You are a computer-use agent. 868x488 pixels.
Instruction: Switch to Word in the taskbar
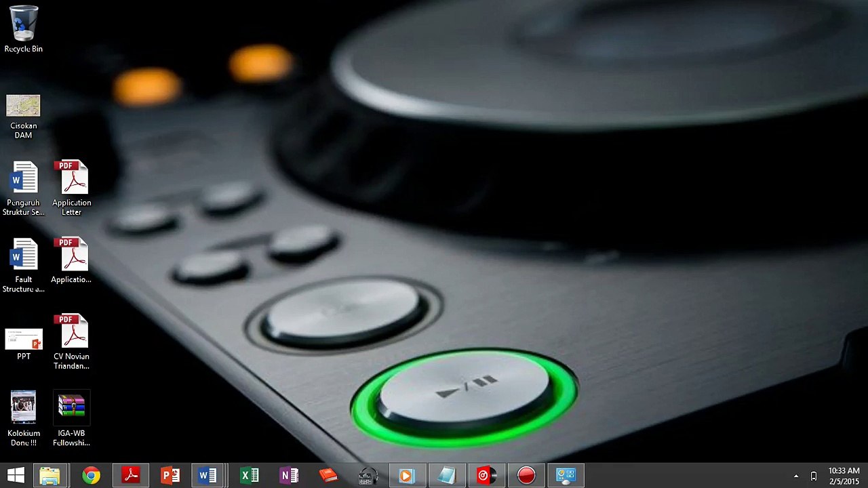point(209,475)
